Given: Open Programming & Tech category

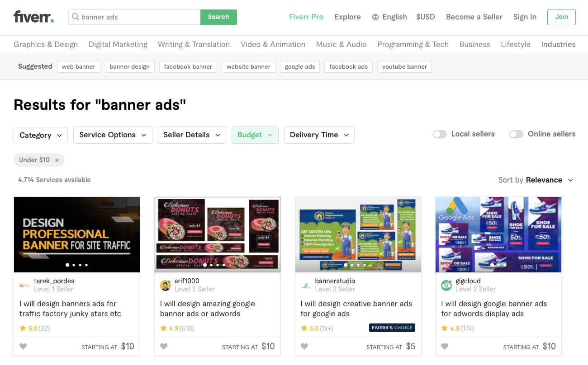Looking at the screenshot, I should pos(413,44).
